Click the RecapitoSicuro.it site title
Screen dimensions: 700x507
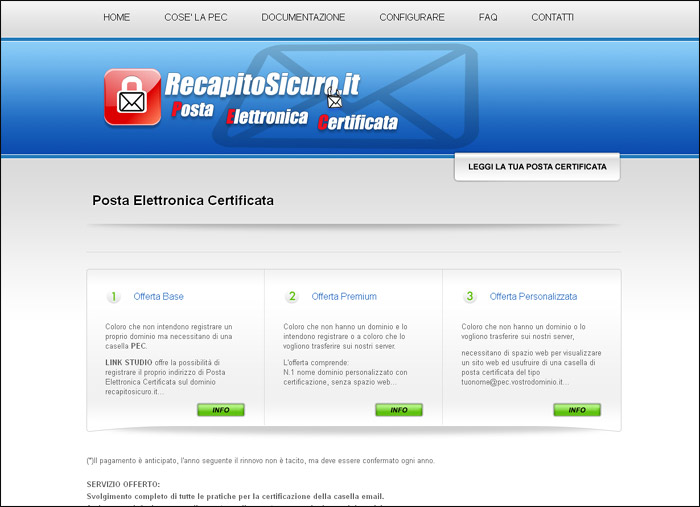pos(262,84)
